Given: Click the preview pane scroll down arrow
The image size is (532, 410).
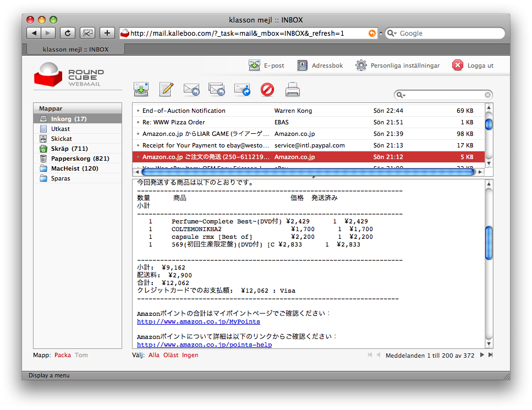Looking at the screenshot, I should tap(489, 344).
